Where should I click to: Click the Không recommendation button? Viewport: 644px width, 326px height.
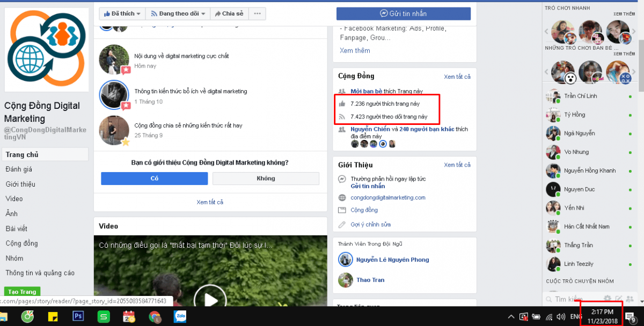click(x=266, y=179)
